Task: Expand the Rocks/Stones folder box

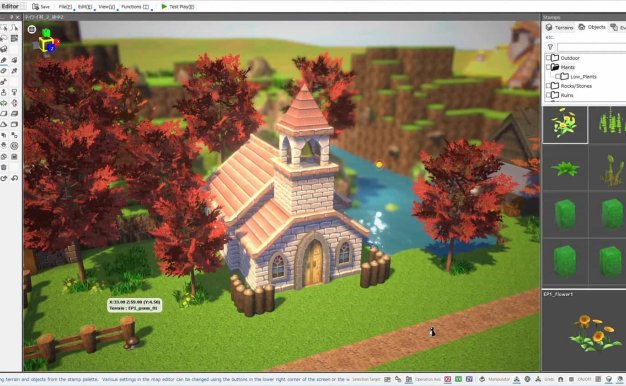Action: pyautogui.click(x=548, y=86)
